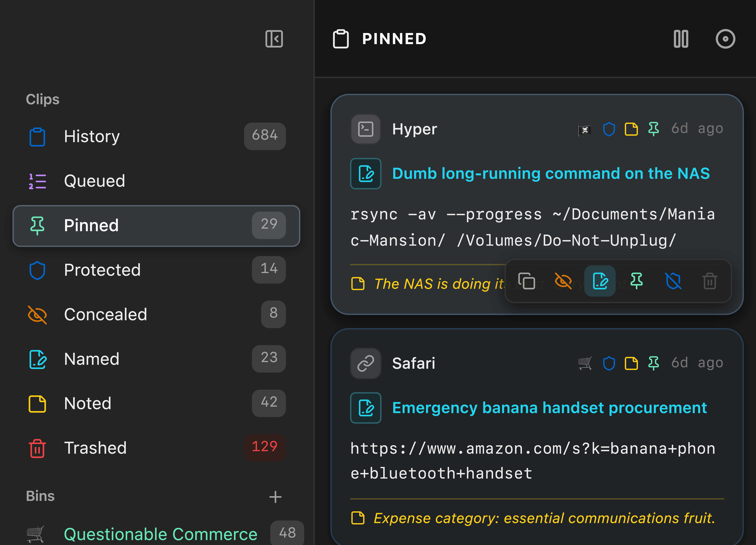The height and width of the screenshot is (545, 756).
Task: Click the Hyper terminal app icon
Action: coord(366,129)
